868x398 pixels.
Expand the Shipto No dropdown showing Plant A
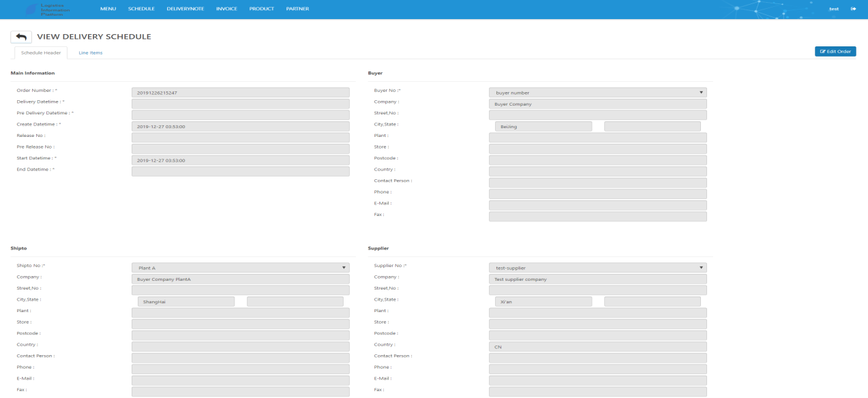click(240, 268)
